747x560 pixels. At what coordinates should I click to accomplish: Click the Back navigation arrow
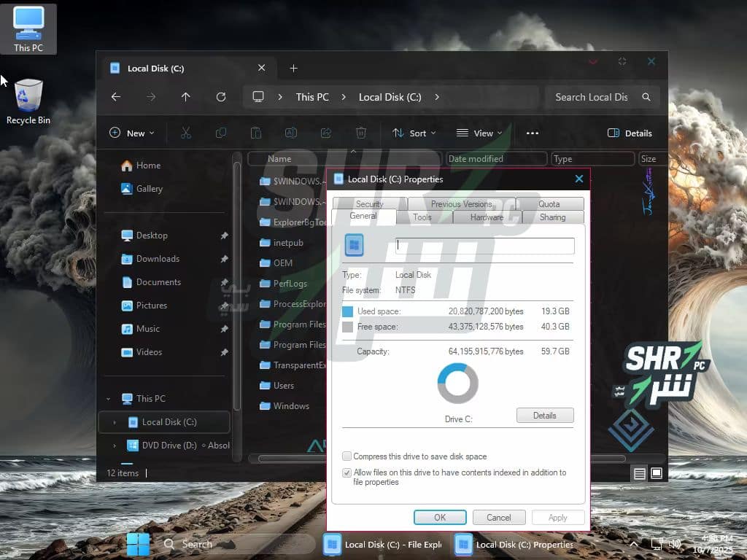[115, 97]
